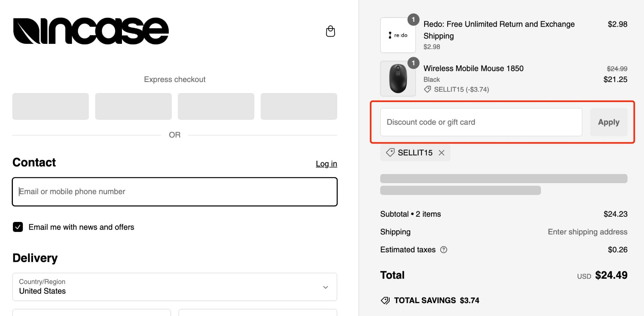Screen dimensions: 644x316
Task: Click the quantity badge on the mouse item
Action: 414,63
